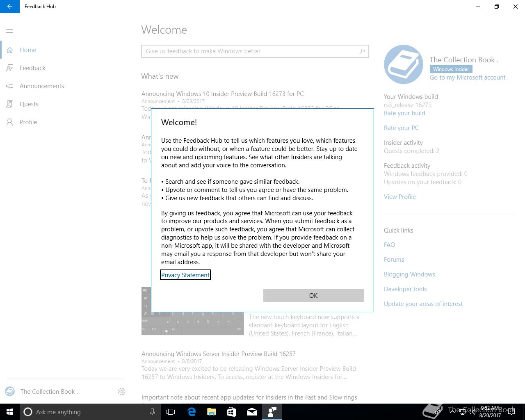Open the Privacy Statement link
This screenshot has height=420, width=525.
coord(185,275)
